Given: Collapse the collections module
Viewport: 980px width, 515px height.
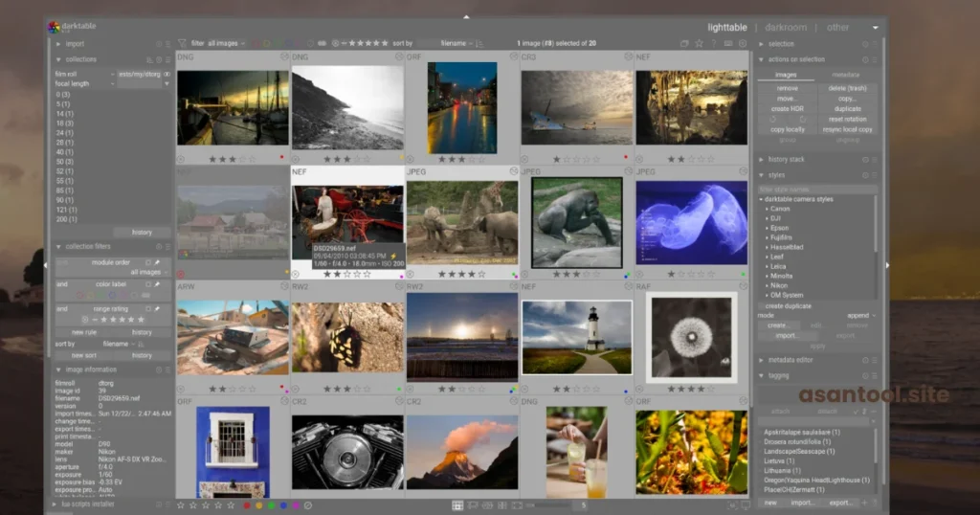Looking at the screenshot, I should 58,60.
